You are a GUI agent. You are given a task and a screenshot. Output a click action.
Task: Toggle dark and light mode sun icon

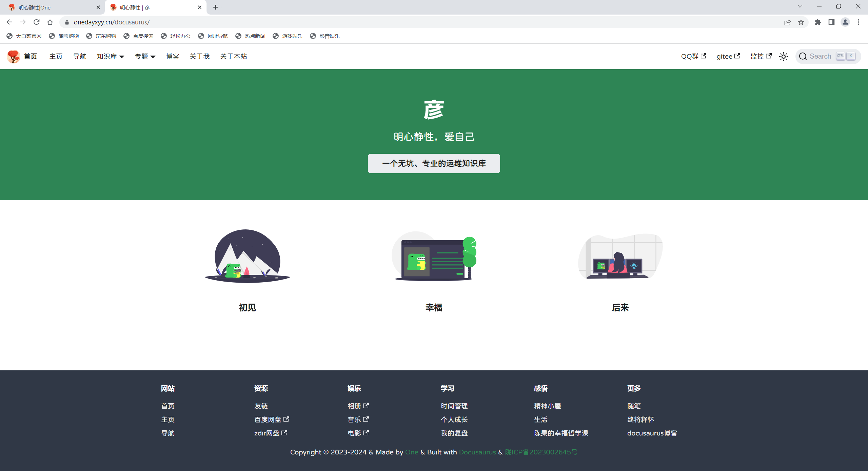783,57
